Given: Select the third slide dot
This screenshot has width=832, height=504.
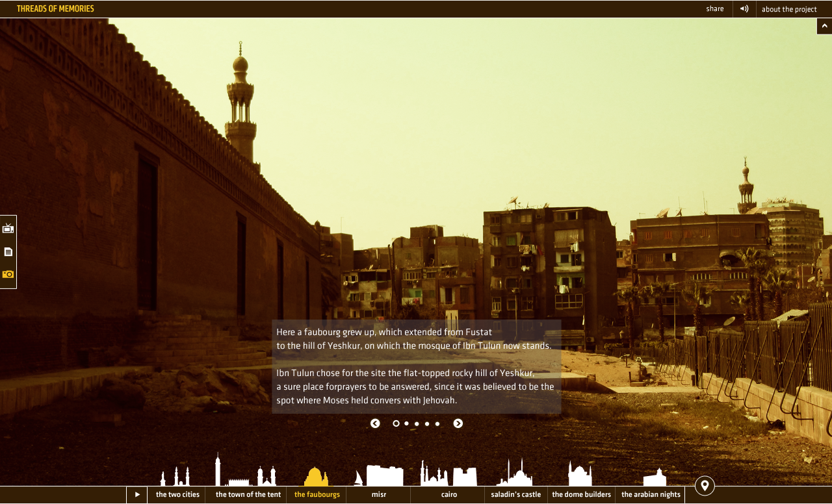Looking at the screenshot, I should point(417,423).
